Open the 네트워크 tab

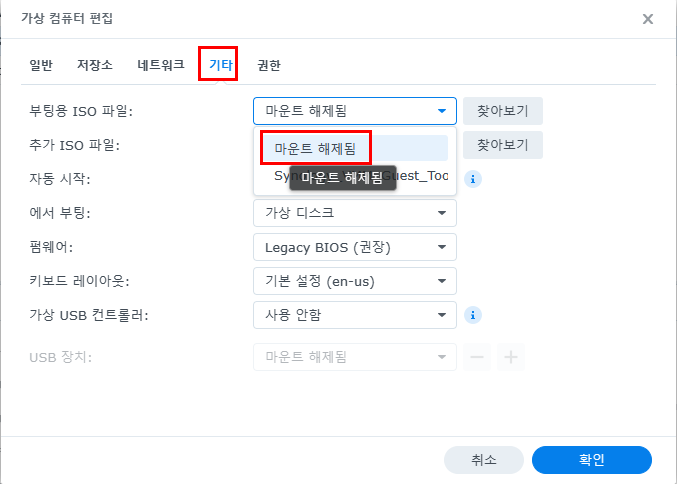pos(161,65)
